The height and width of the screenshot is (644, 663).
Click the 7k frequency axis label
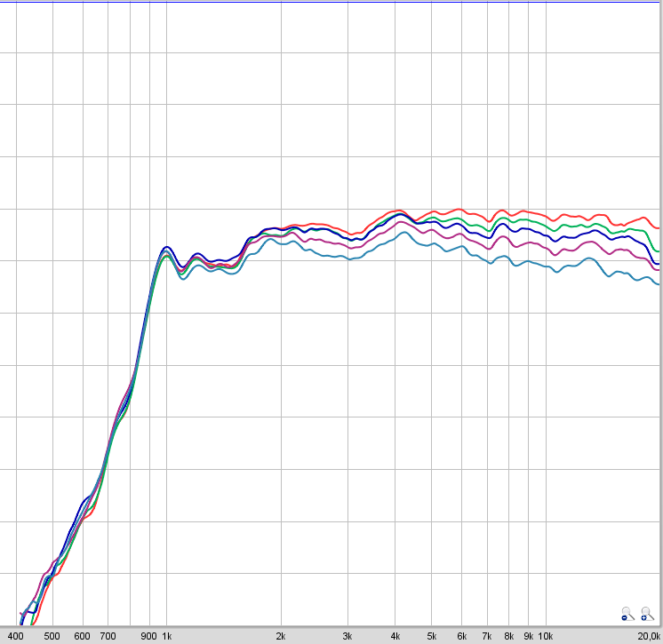tap(487, 636)
